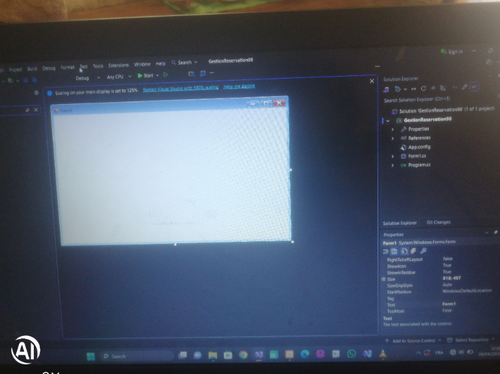Expand the Size property

(384, 279)
